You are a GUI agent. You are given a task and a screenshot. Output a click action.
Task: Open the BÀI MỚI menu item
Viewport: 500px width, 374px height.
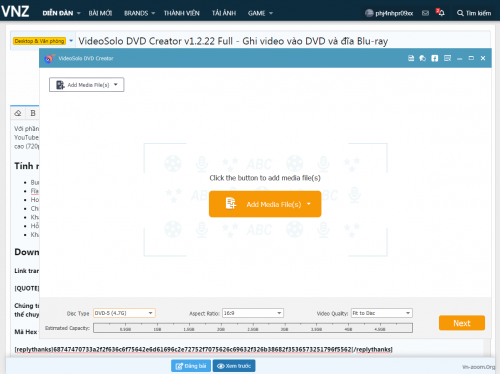[100, 13]
